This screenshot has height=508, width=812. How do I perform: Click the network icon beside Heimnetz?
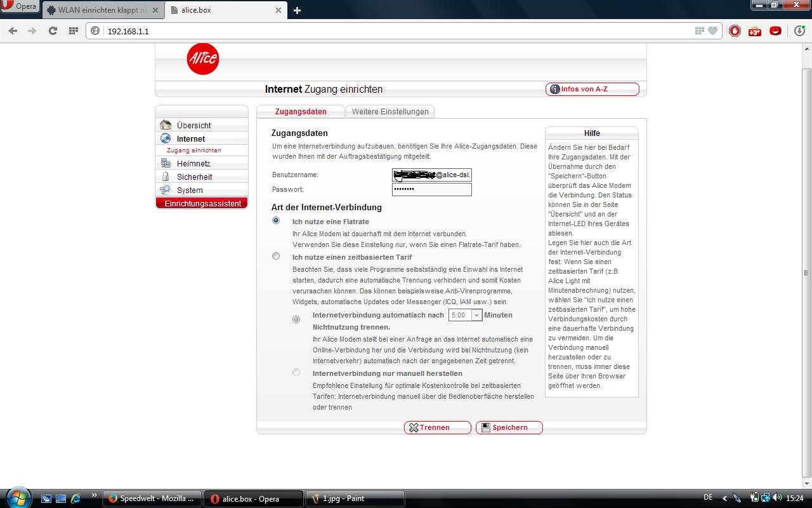click(x=166, y=163)
